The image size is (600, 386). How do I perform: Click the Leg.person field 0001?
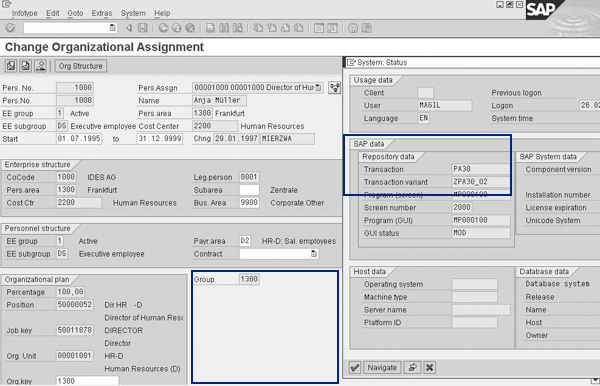(x=249, y=177)
